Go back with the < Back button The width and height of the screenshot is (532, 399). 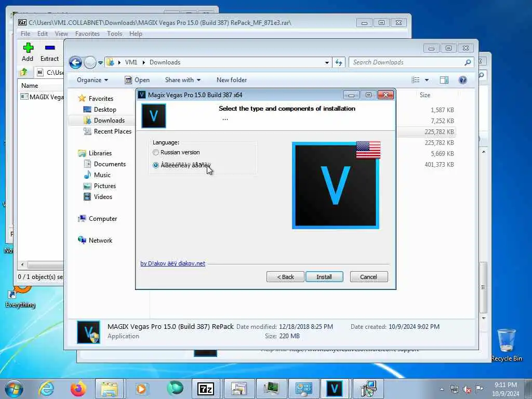(x=285, y=277)
